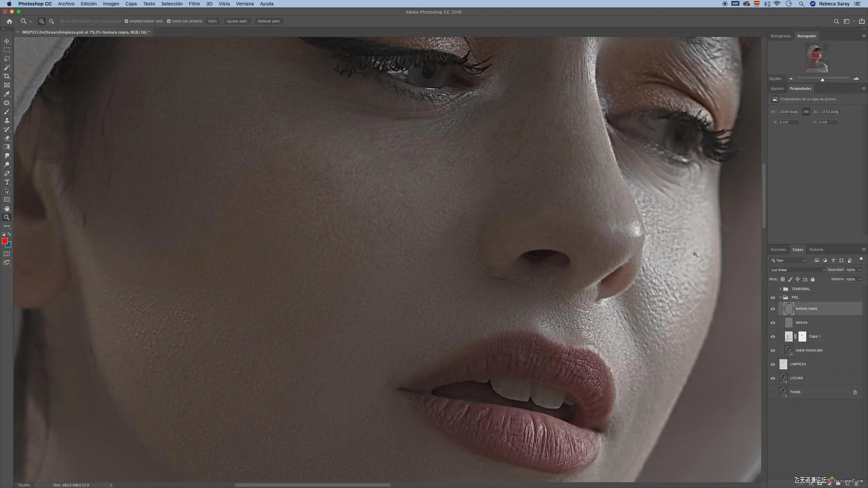
Task: Select the Eyedropper tool
Action: 7,94
